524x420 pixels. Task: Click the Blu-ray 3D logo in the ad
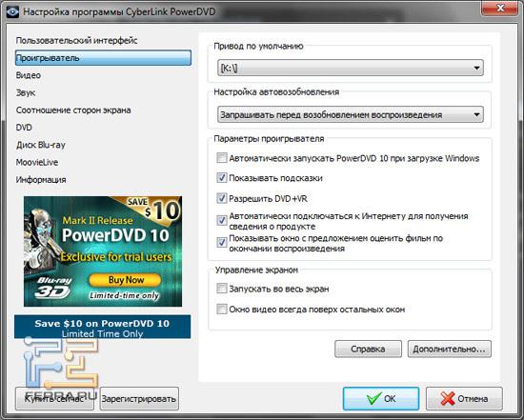53,288
